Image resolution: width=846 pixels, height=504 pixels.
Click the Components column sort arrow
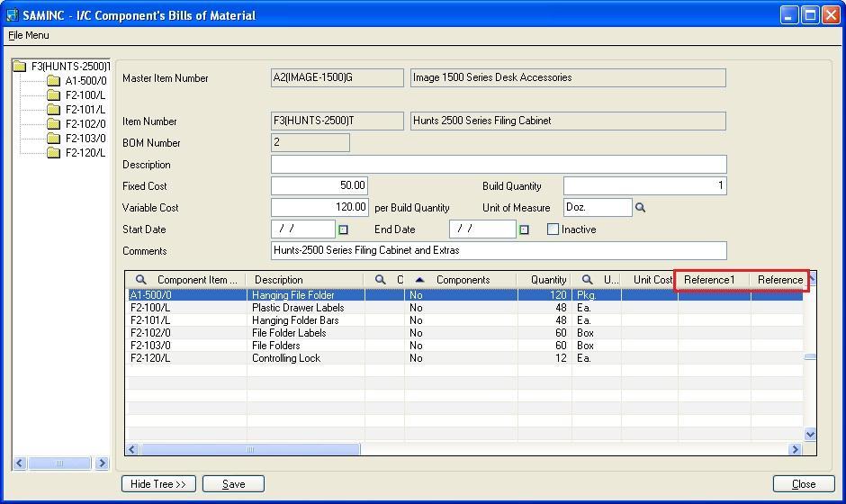tap(419, 280)
